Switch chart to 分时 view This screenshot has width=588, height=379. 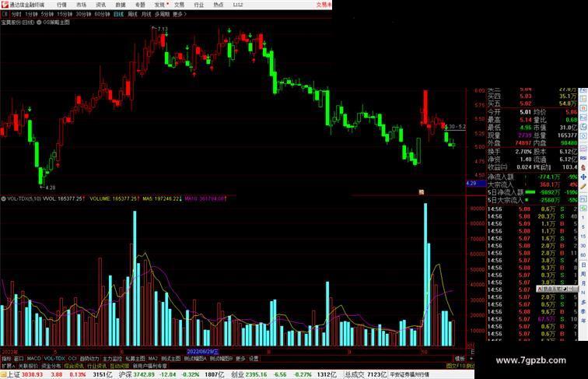(x=16, y=14)
